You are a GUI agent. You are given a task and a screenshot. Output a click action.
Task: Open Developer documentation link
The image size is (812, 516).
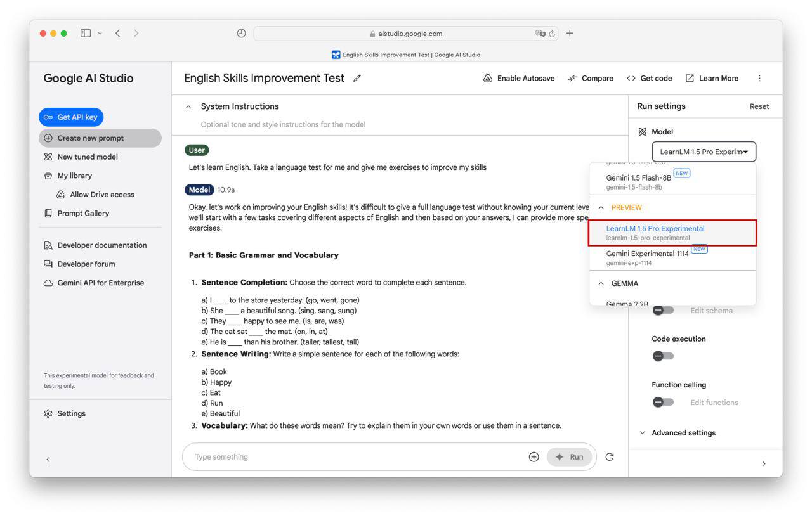tap(101, 245)
